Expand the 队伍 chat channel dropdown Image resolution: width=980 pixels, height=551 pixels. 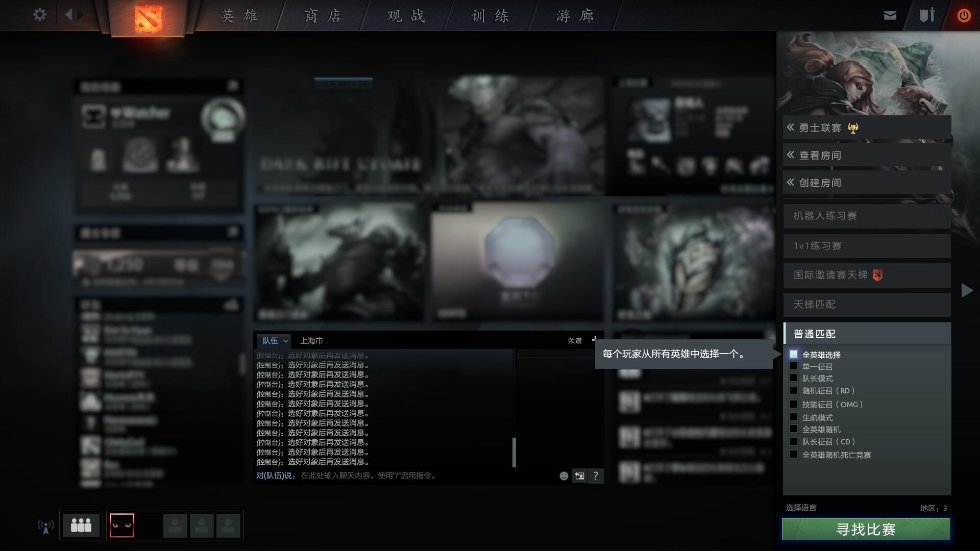click(275, 341)
